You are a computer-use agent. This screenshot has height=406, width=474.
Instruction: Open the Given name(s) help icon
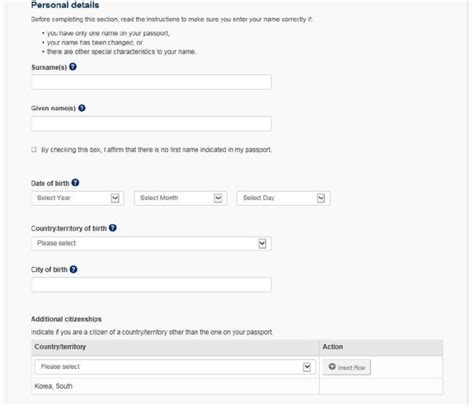[x=82, y=108]
